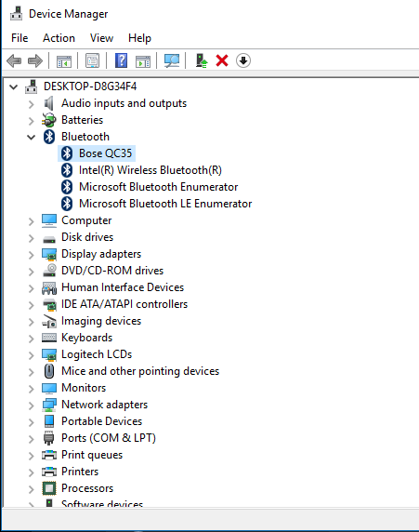The height and width of the screenshot is (532, 419).
Task: Open the View menu
Action: (x=101, y=38)
